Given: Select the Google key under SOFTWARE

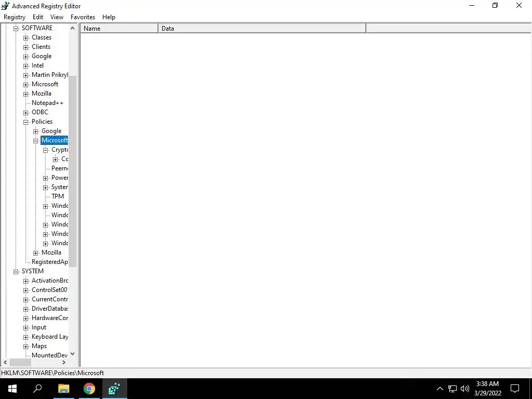Looking at the screenshot, I should point(42,56).
